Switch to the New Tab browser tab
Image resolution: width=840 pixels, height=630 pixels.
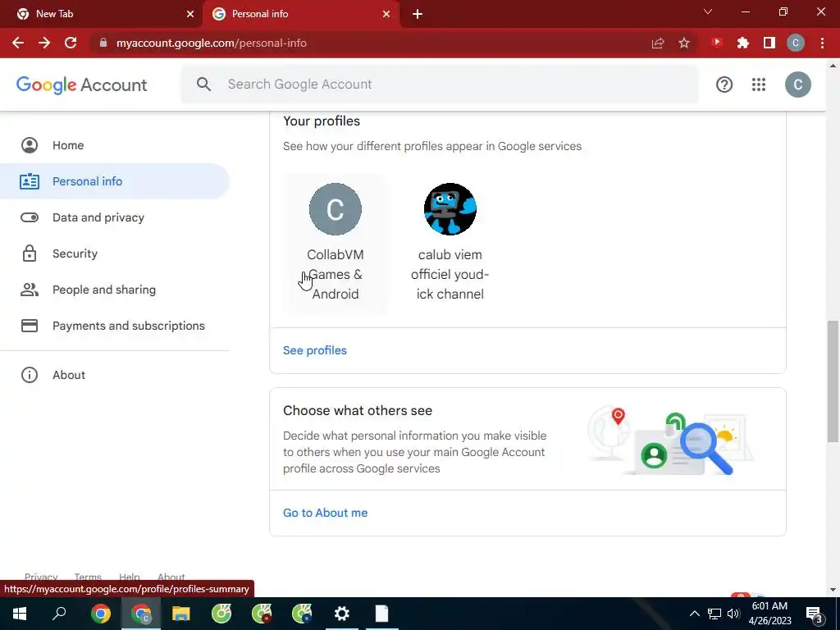tap(102, 14)
